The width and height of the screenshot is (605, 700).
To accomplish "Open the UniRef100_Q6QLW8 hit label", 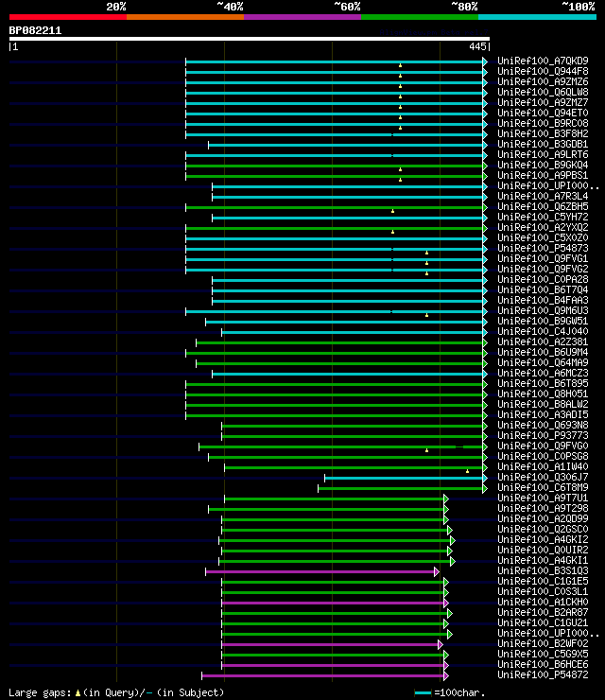I will [x=543, y=92].
